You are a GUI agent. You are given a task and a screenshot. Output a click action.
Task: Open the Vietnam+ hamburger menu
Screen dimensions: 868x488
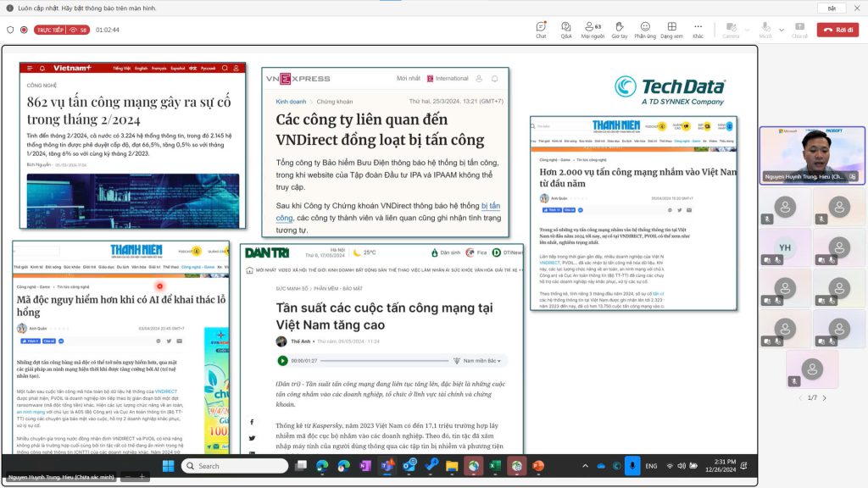(30, 68)
